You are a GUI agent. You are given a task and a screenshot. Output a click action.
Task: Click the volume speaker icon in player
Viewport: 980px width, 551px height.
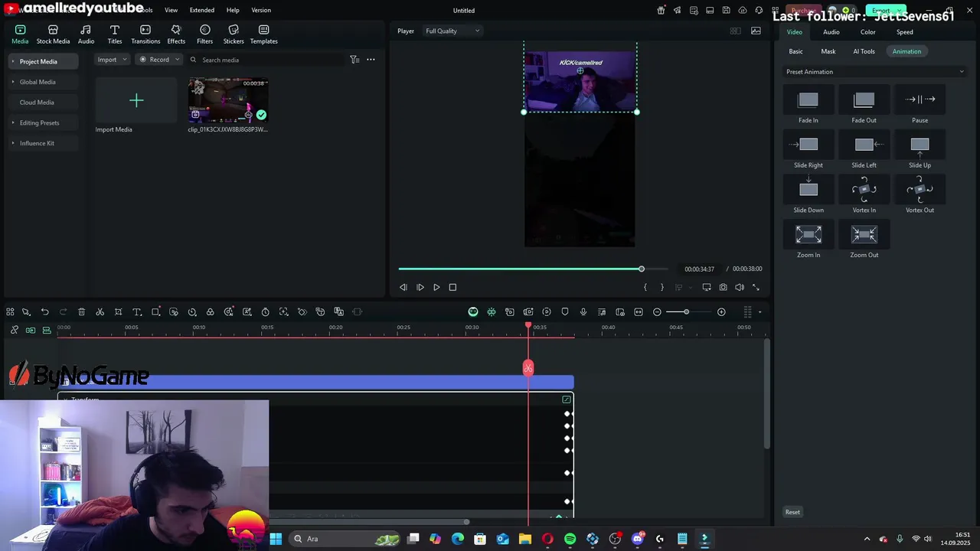tap(739, 287)
